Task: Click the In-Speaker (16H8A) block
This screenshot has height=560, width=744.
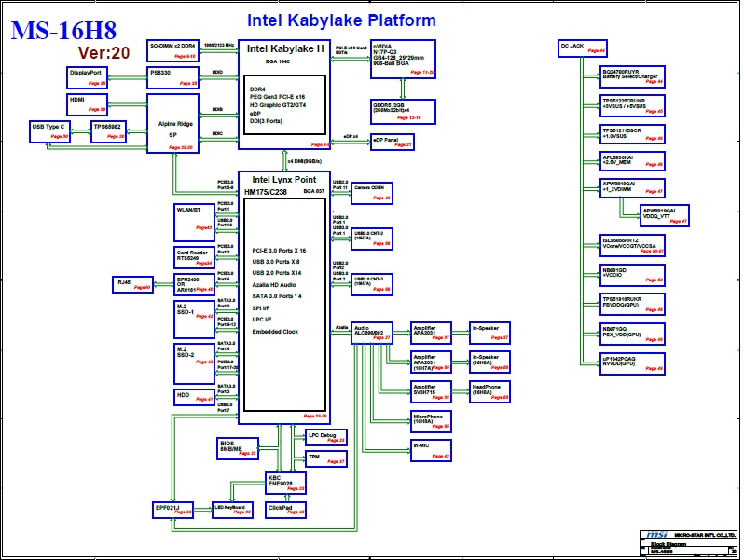Action: coord(489,362)
